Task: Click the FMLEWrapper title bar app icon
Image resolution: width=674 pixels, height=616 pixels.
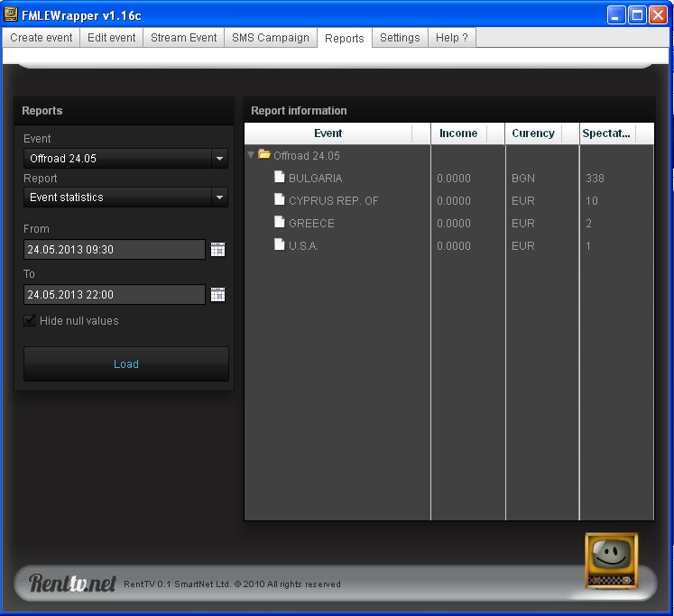Action: tap(10, 14)
